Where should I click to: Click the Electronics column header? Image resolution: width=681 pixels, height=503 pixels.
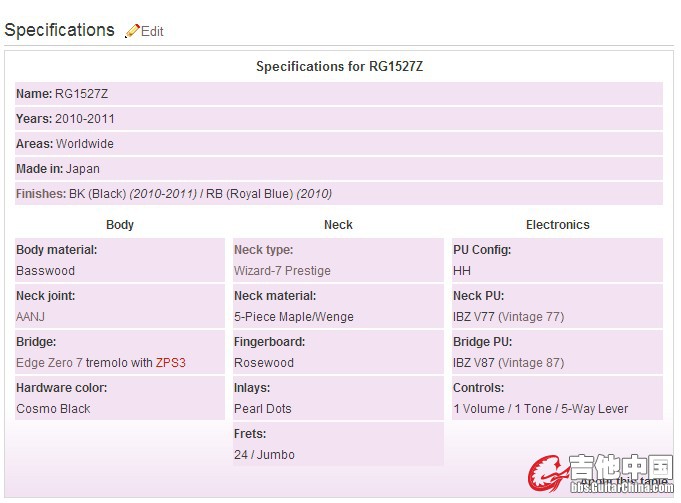558,225
